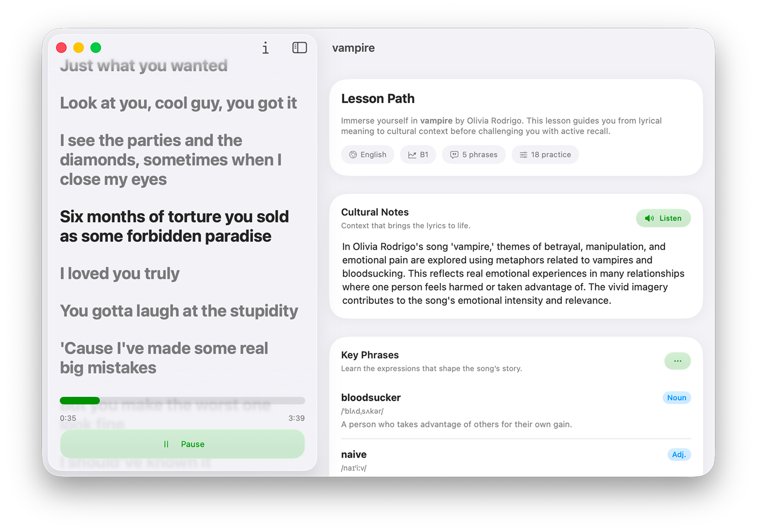Image resolution: width=757 pixels, height=532 pixels.
Task: Pause the song playback
Action: point(182,444)
